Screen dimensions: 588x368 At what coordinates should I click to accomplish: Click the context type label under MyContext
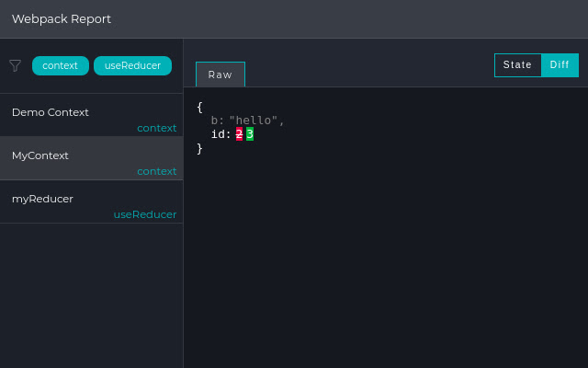coord(156,171)
